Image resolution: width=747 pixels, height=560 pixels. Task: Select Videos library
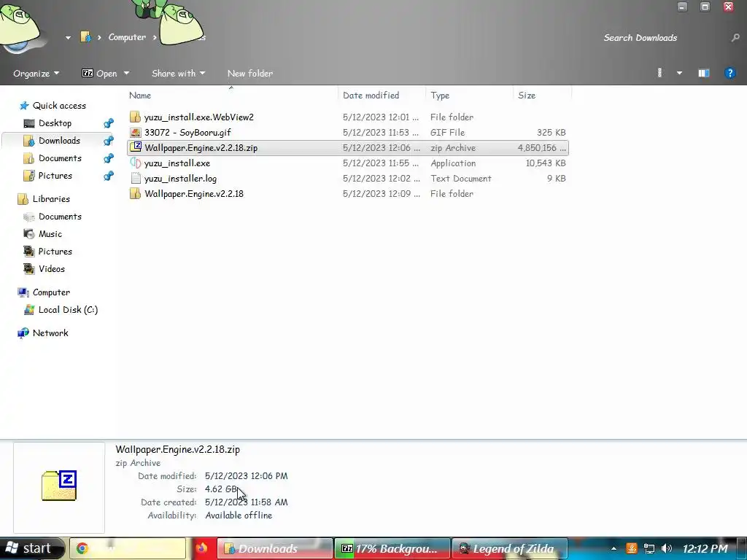(x=52, y=269)
